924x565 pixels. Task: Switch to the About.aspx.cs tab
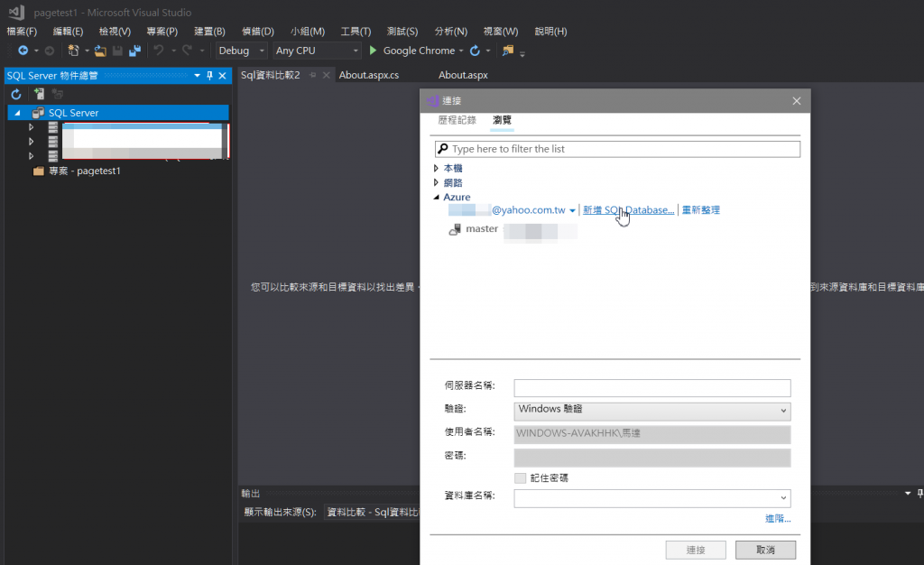click(x=369, y=75)
